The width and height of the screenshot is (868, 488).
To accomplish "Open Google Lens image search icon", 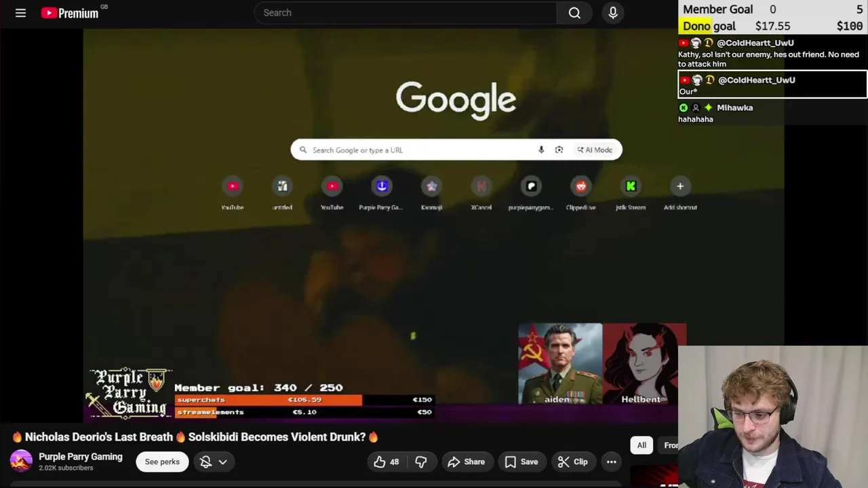I will click(559, 150).
